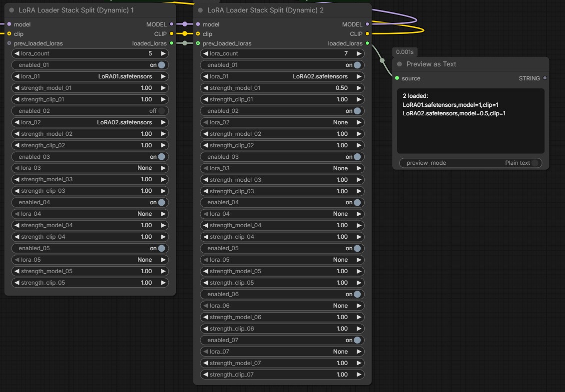Select the LoRA Loader Stack Split (Dynamic) 2 title
The width and height of the screenshot is (565, 392).
tap(265, 10)
